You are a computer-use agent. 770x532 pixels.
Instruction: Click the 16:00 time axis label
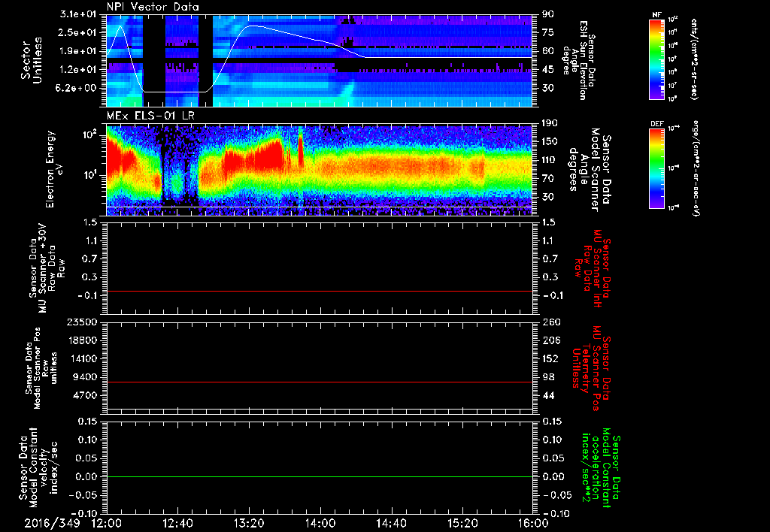click(x=533, y=523)
